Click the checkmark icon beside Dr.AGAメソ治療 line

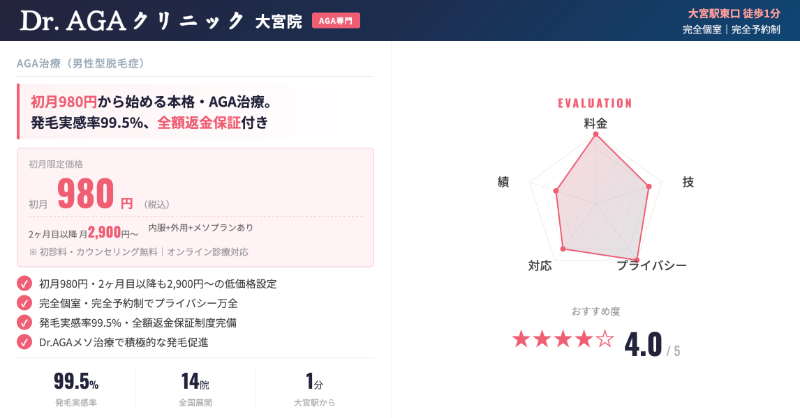(x=24, y=342)
